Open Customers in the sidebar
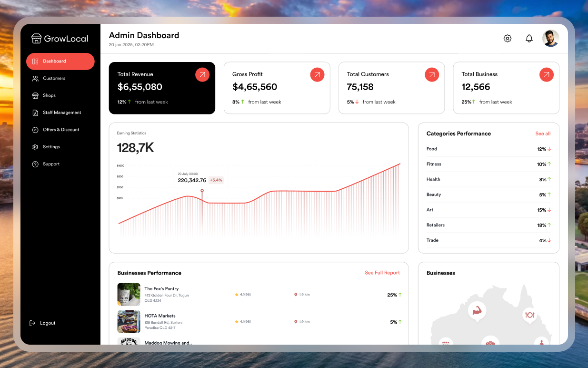The width and height of the screenshot is (588, 368). point(54,78)
